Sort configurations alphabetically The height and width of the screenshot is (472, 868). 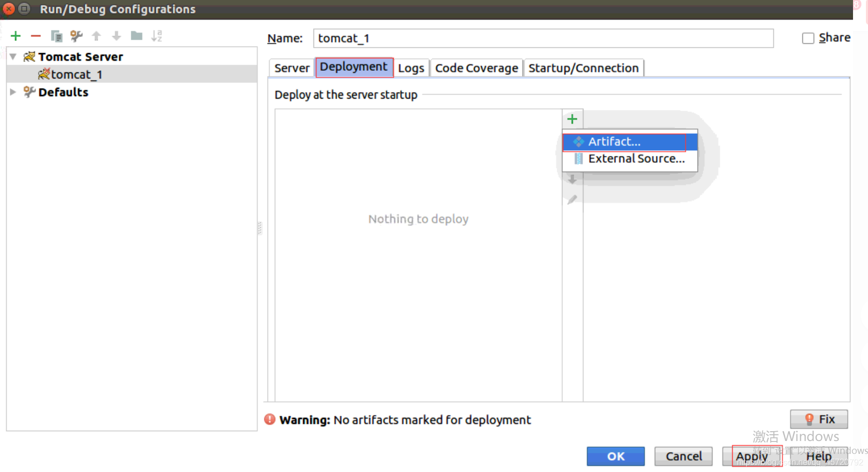tap(157, 36)
